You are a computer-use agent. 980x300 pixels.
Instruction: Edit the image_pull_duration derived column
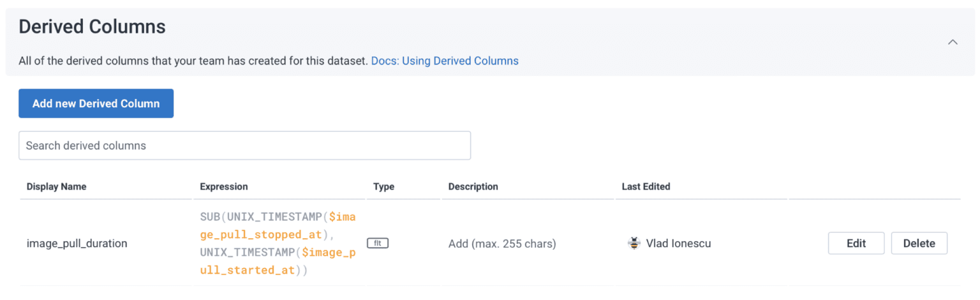(x=856, y=243)
